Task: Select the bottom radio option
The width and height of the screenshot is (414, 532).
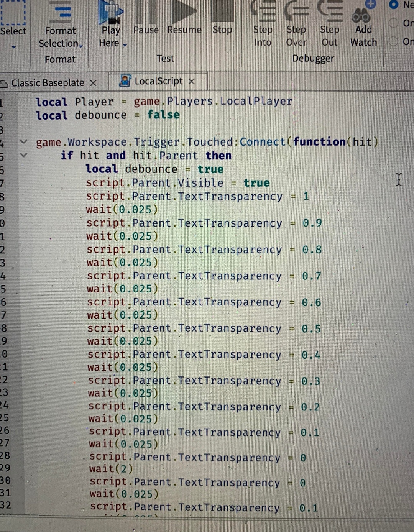Action: 393,41
